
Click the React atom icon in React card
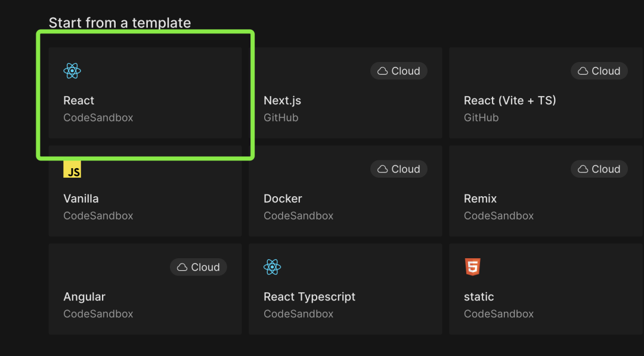point(72,70)
